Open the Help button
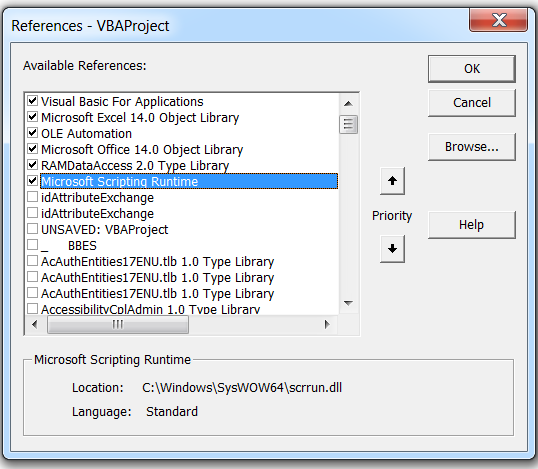 472,225
